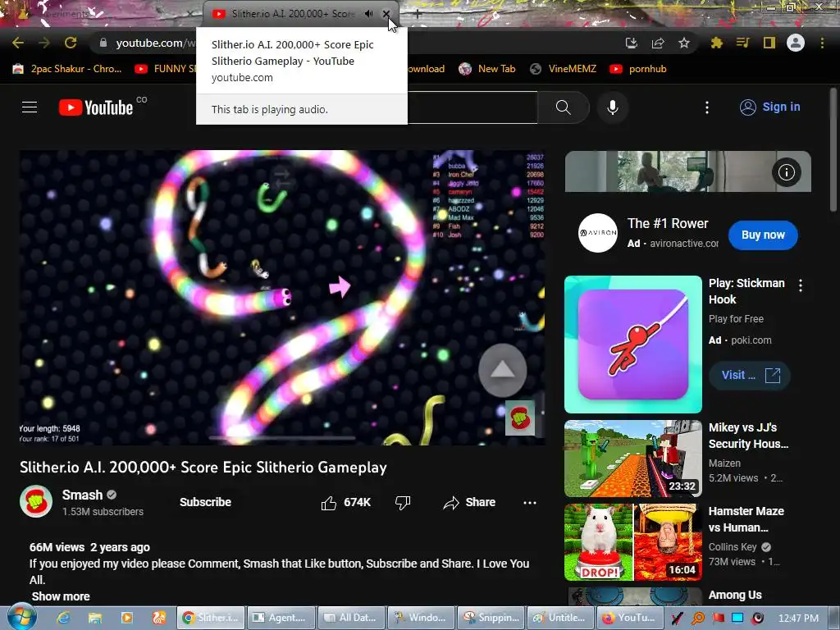This screenshot has height=630, width=840.
Task: Click the Aviron advertiser logo
Action: (x=598, y=233)
